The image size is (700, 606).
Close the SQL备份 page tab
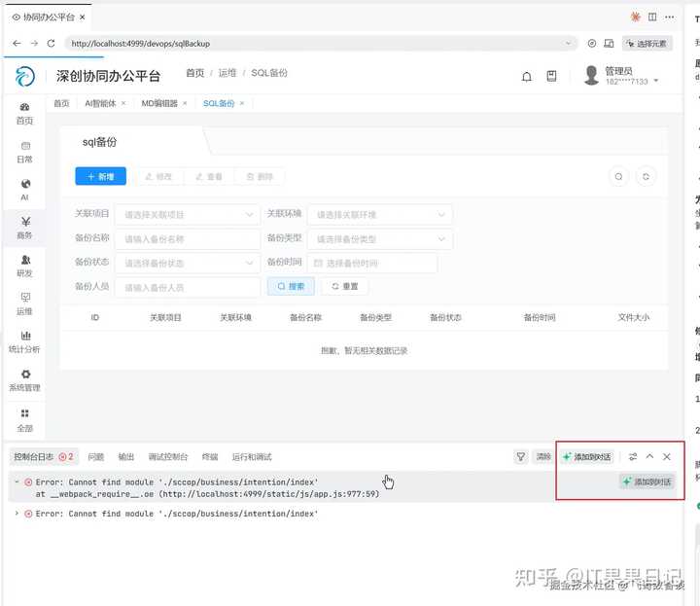coord(242,104)
